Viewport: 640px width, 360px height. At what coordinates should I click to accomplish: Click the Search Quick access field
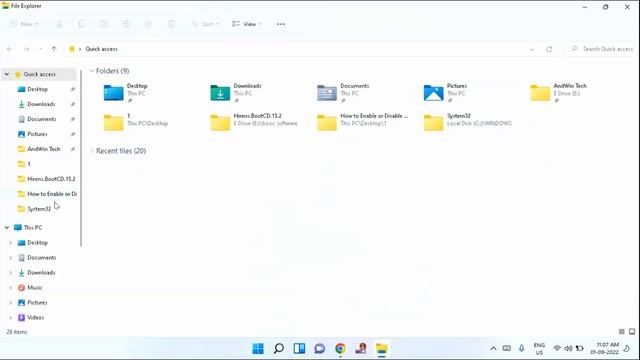602,49
